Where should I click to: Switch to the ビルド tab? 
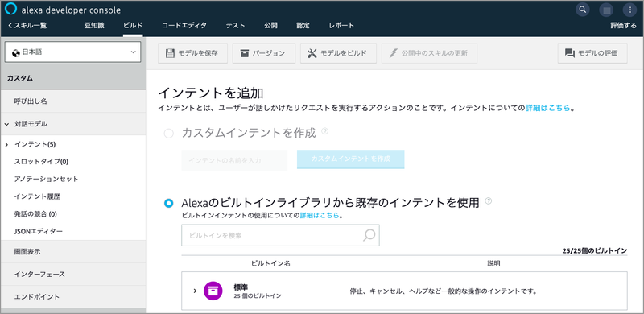coord(133,26)
